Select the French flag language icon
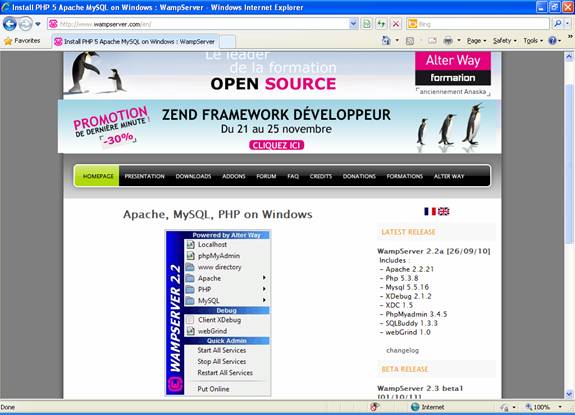 click(430, 212)
